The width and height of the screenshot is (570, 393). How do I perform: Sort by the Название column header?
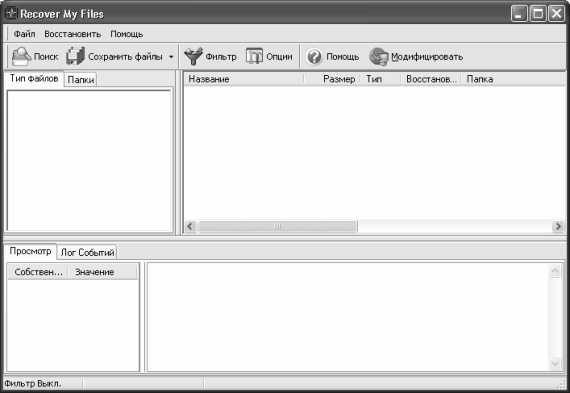point(244,79)
